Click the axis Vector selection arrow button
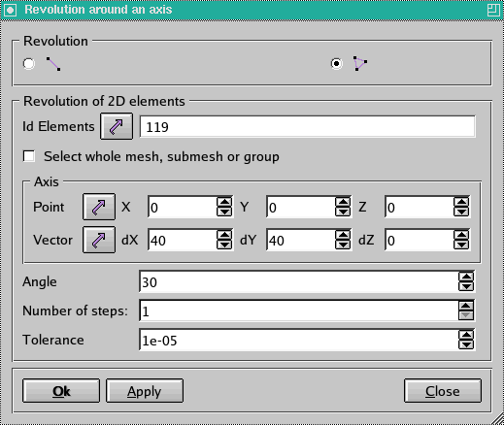The image size is (504, 425). pyautogui.click(x=99, y=240)
